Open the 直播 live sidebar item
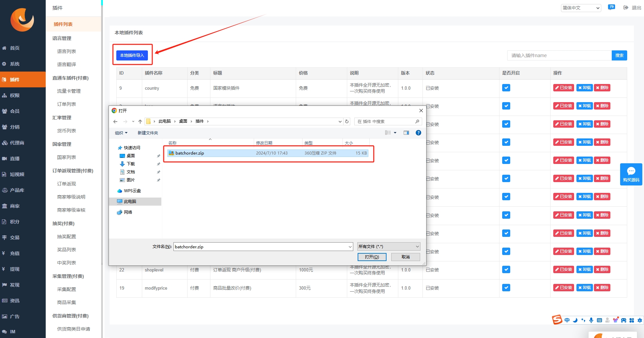 pos(23,159)
